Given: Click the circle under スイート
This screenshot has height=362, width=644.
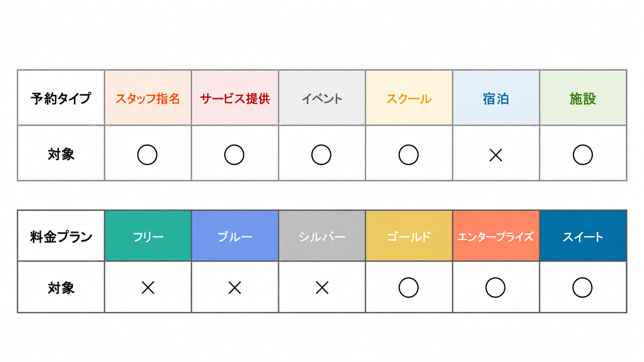Looking at the screenshot, I should [x=582, y=287].
